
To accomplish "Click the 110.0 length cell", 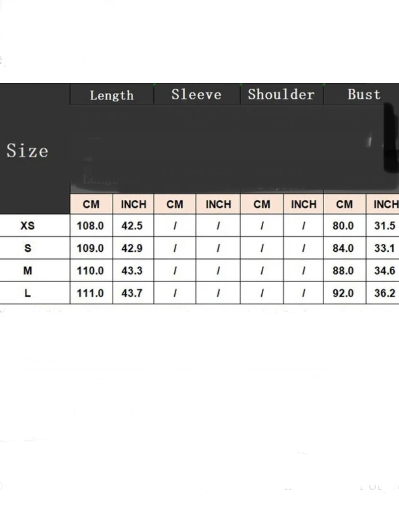I will [91, 271].
